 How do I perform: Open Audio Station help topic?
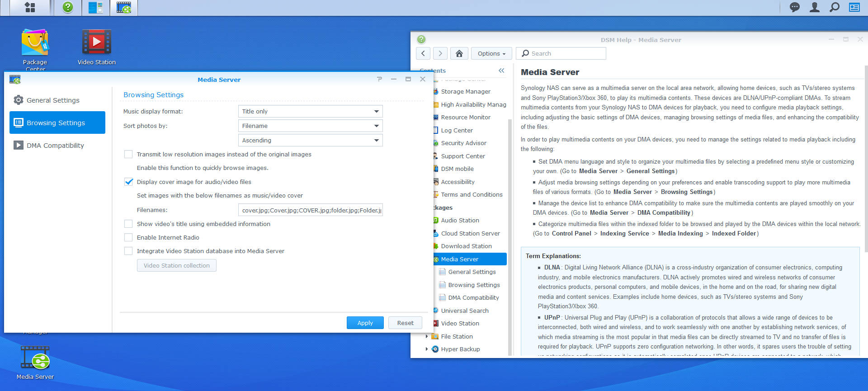tap(460, 220)
